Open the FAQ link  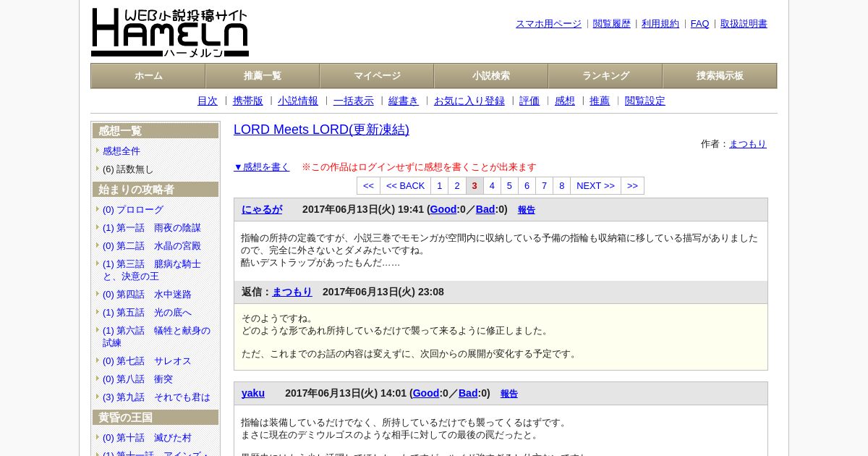(700, 24)
